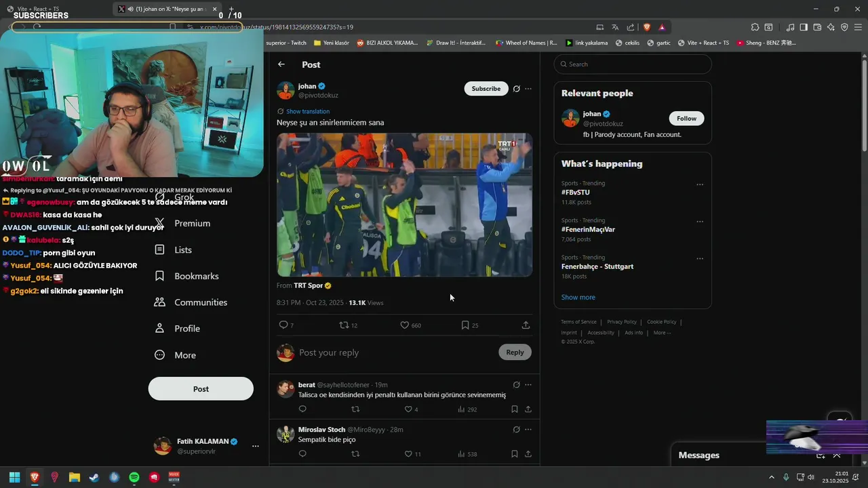Image resolution: width=868 pixels, height=488 pixels.
Task: Open the three-dot menu of johan's post
Action: (528, 89)
